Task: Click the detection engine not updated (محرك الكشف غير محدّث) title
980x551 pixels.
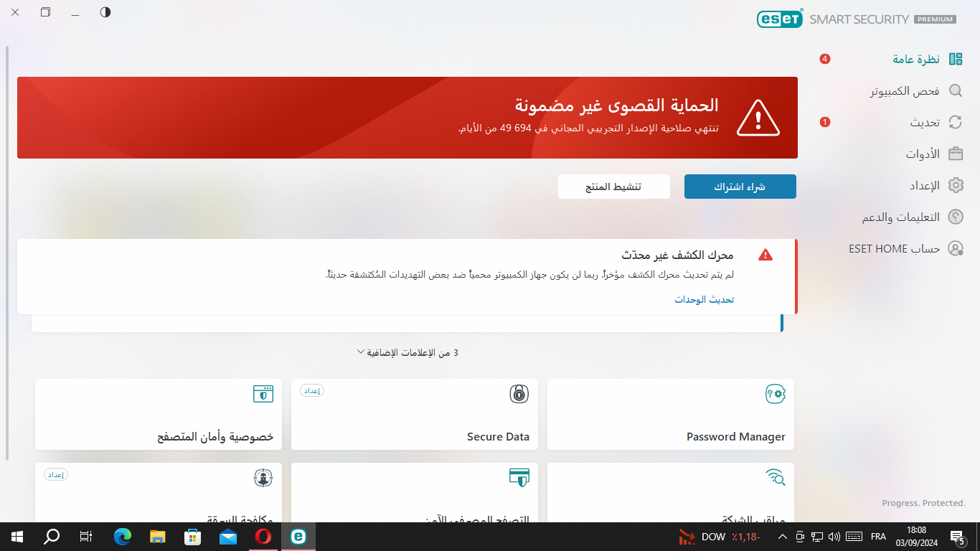Action: pos(677,255)
